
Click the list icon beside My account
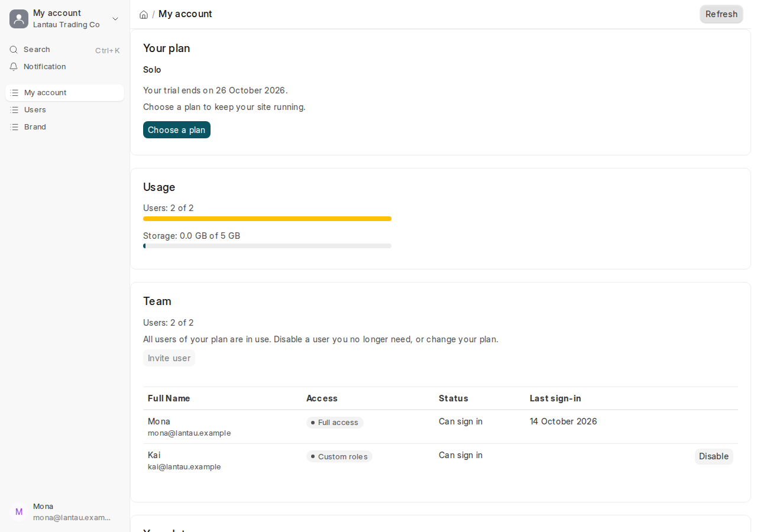tap(14, 93)
